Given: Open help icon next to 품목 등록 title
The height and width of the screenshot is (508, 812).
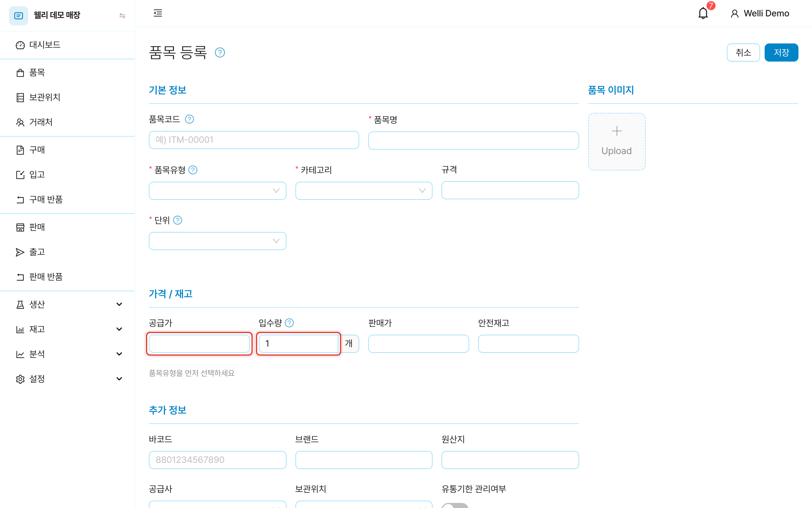Looking at the screenshot, I should coord(220,52).
